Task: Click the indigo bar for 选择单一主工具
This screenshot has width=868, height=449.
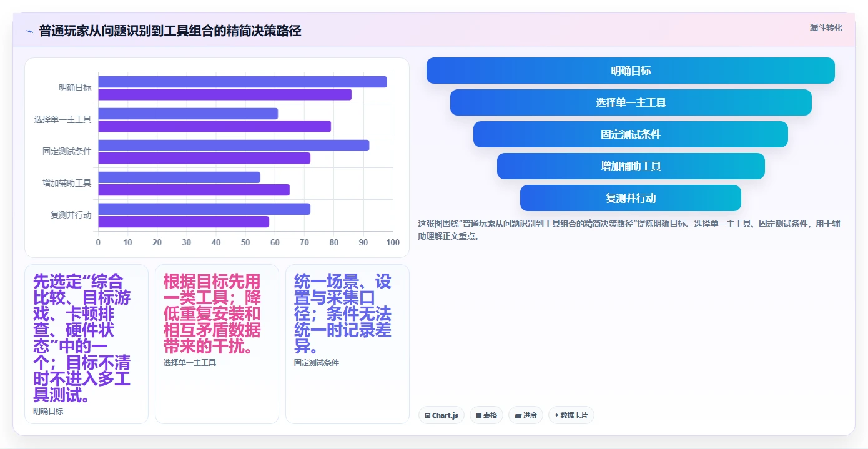Action: (188, 114)
